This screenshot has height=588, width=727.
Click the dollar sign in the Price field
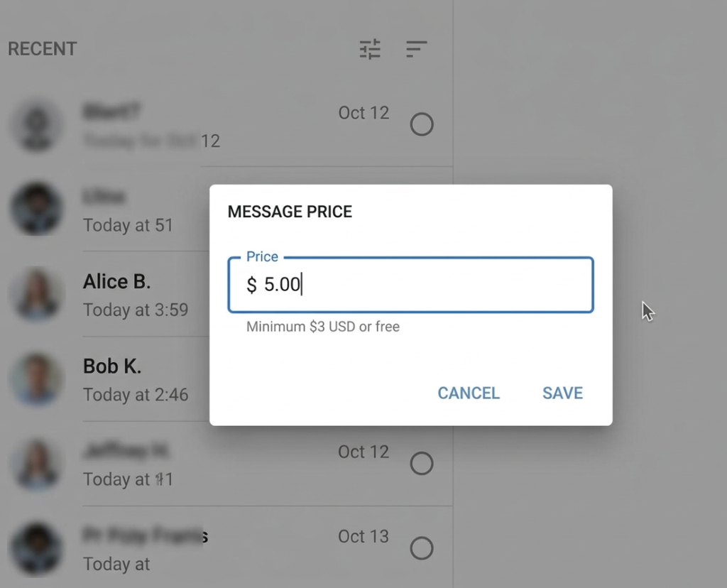pyautogui.click(x=251, y=285)
